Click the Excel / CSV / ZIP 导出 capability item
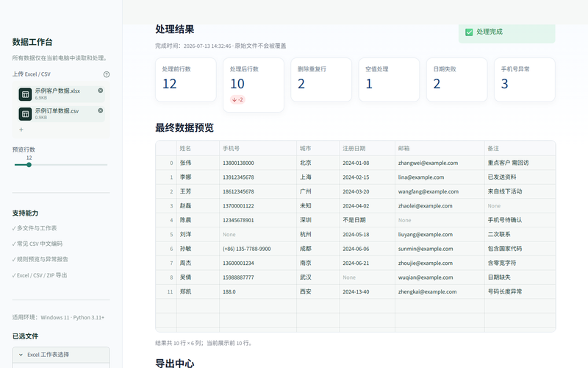This screenshot has height=368, width=588. pos(40,275)
